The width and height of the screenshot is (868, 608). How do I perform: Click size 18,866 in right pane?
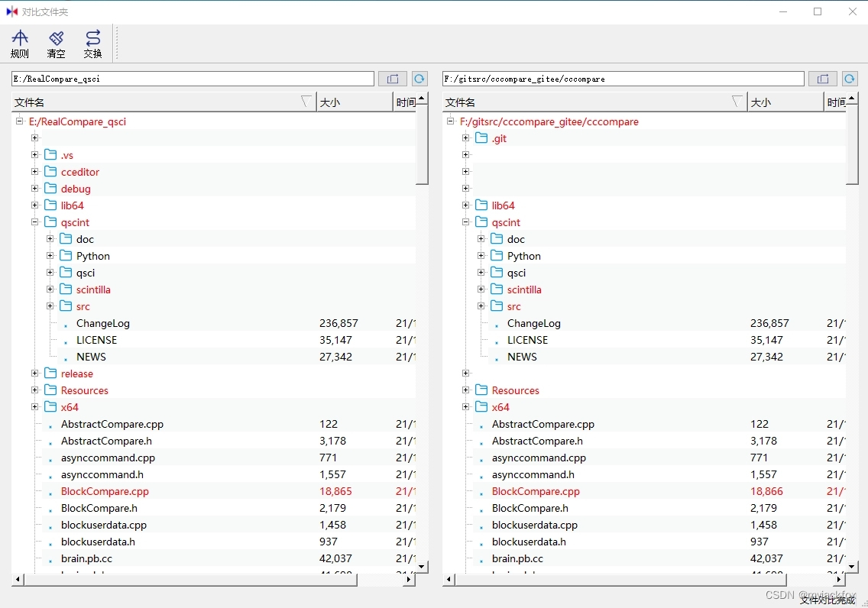click(766, 491)
